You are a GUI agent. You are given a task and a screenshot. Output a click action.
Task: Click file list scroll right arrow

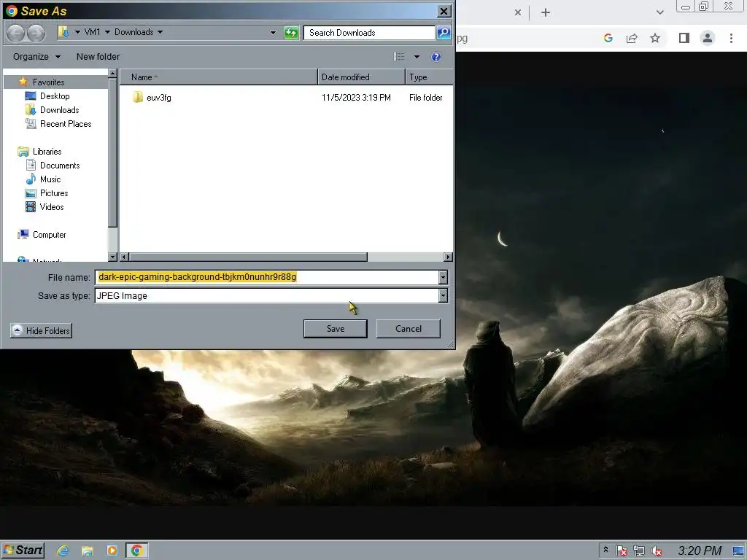click(448, 257)
